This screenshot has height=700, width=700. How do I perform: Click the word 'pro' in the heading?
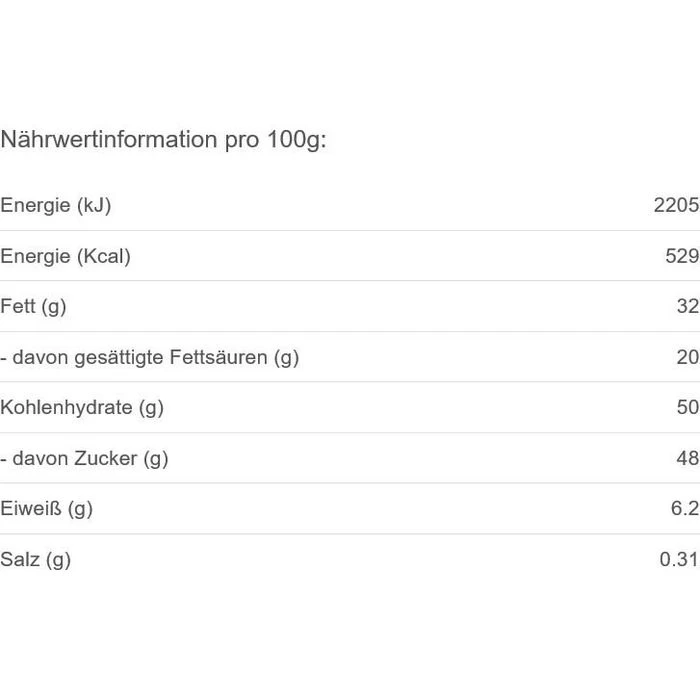(241, 140)
